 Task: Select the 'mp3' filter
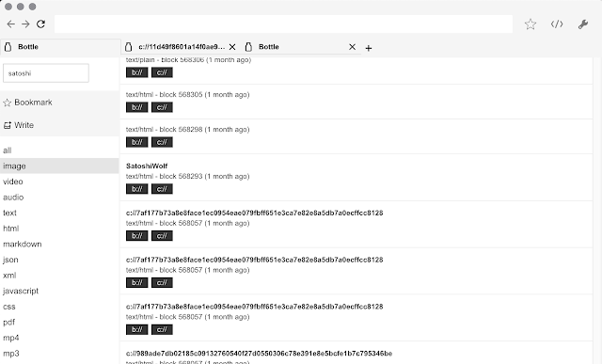[x=59, y=354]
